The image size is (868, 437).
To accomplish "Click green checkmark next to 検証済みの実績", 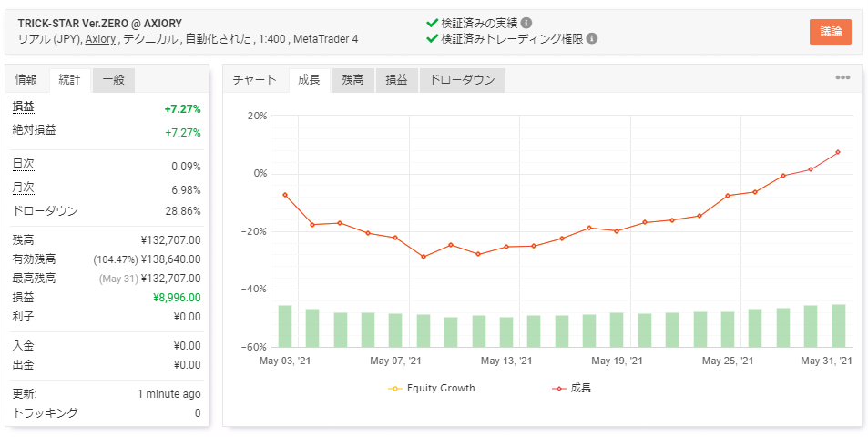I will pyautogui.click(x=433, y=23).
